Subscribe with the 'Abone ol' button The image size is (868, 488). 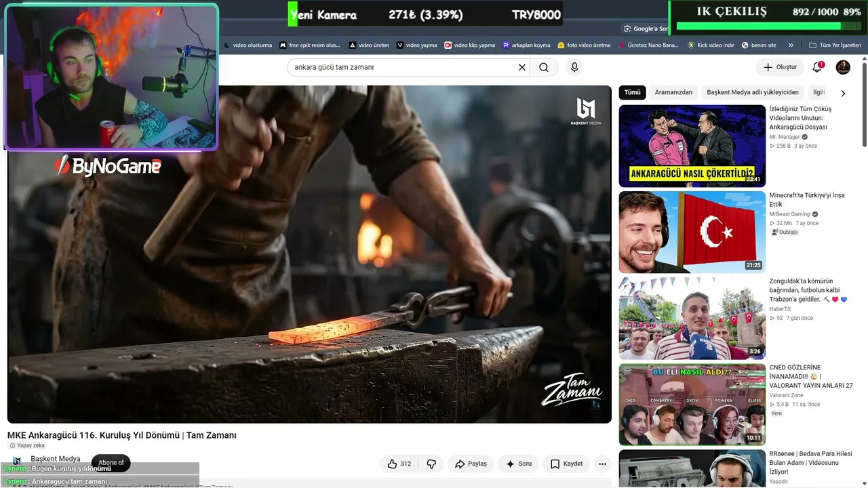pos(111,463)
